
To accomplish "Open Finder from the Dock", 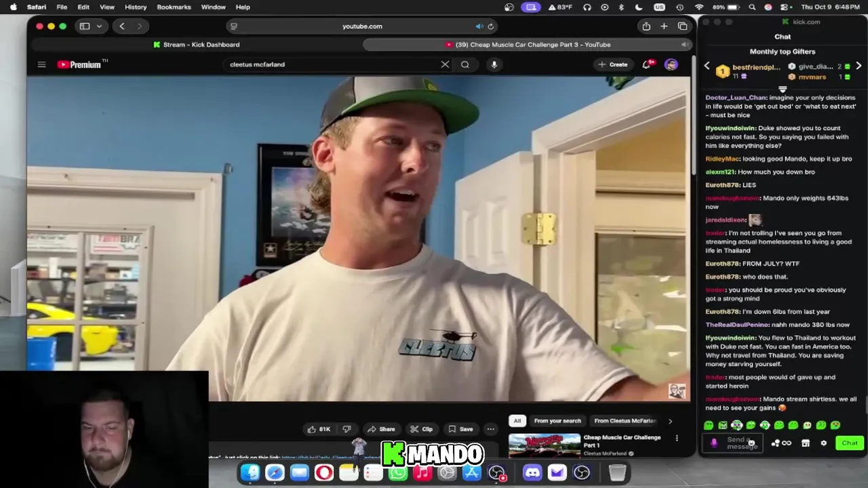I will coord(250,472).
